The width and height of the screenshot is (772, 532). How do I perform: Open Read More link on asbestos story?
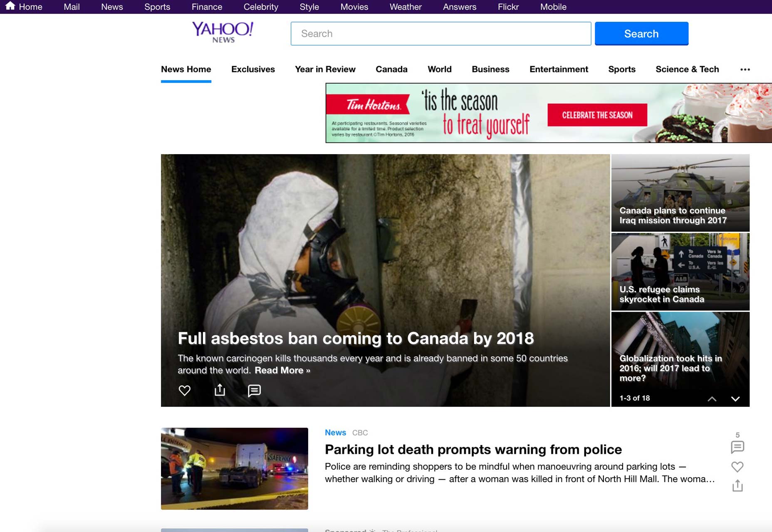point(282,370)
